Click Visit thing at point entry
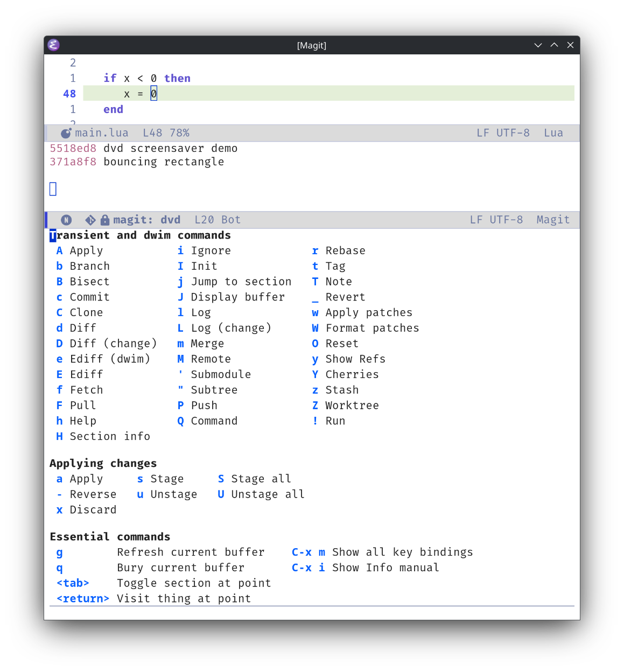This screenshot has height=672, width=624. [153, 599]
